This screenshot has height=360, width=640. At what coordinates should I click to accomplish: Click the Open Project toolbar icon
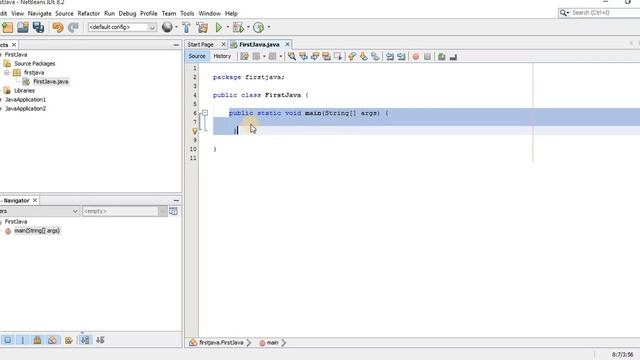pyautogui.click(x=23, y=27)
